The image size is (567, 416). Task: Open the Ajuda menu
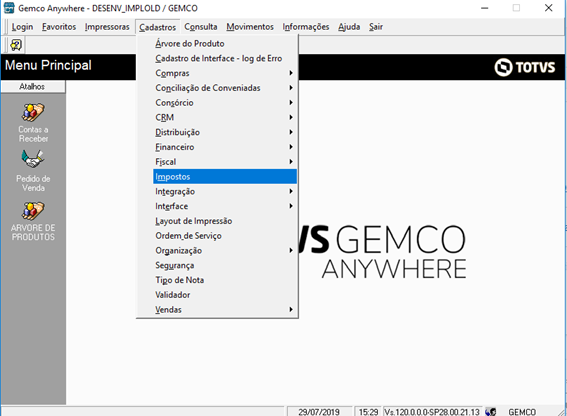click(349, 27)
